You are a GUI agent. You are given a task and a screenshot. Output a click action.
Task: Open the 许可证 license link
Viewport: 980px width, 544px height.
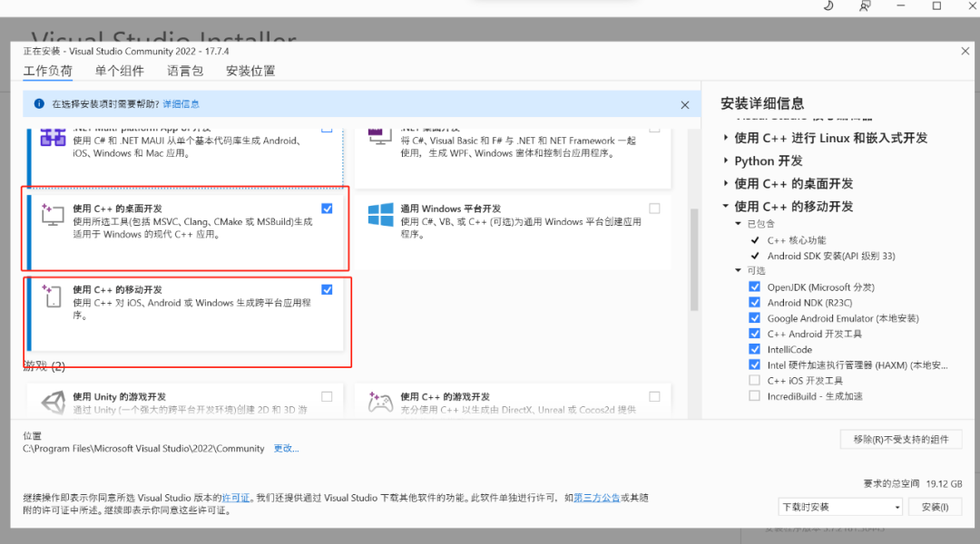[x=236, y=498]
